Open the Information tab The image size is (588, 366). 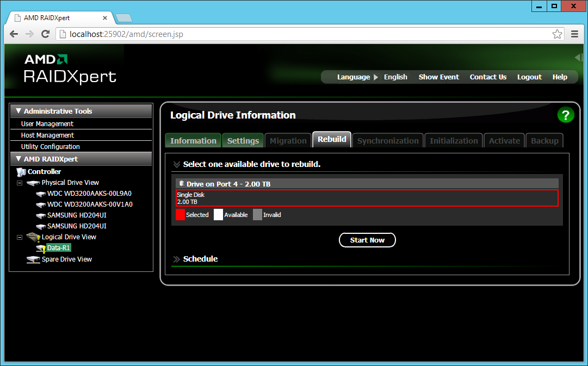[193, 141]
